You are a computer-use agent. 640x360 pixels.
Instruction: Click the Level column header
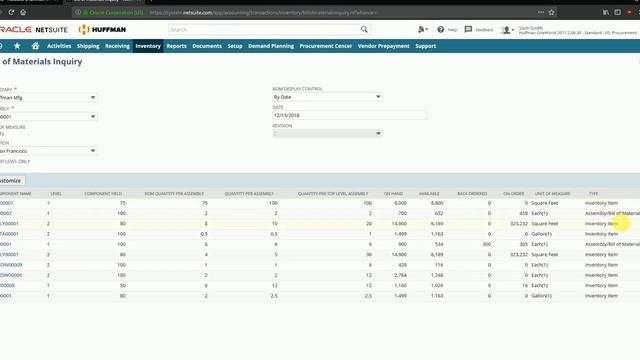(56, 193)
